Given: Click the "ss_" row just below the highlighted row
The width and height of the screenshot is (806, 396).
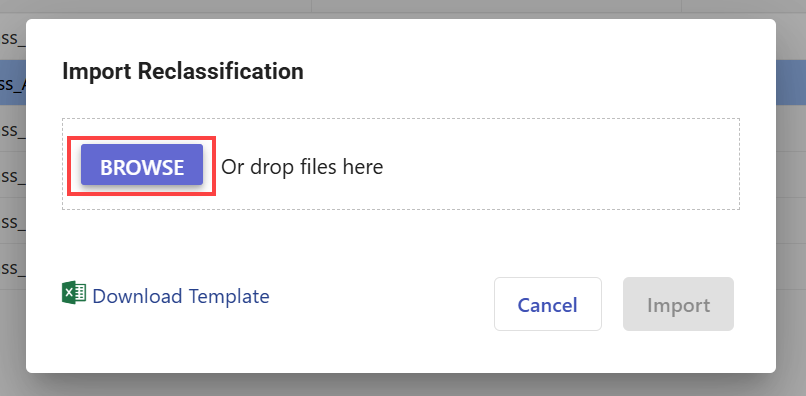Looking at the screenshot, I should click(13, 129).
